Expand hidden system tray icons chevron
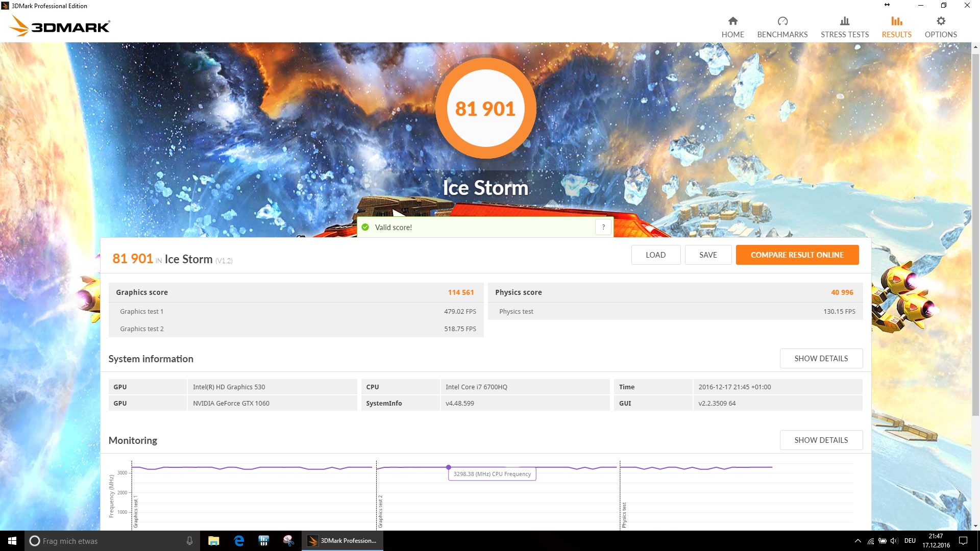Screen dimensions: 980x551 [x=857, y=541]
